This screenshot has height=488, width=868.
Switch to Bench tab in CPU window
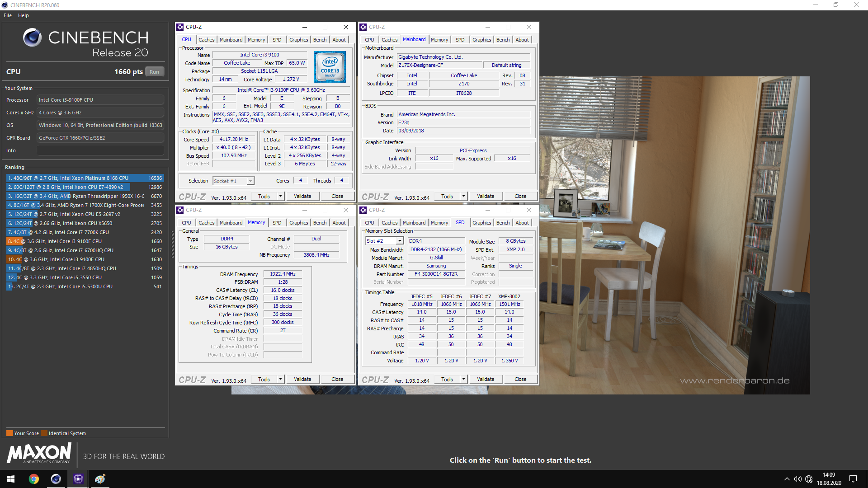(x=320, y=40)
